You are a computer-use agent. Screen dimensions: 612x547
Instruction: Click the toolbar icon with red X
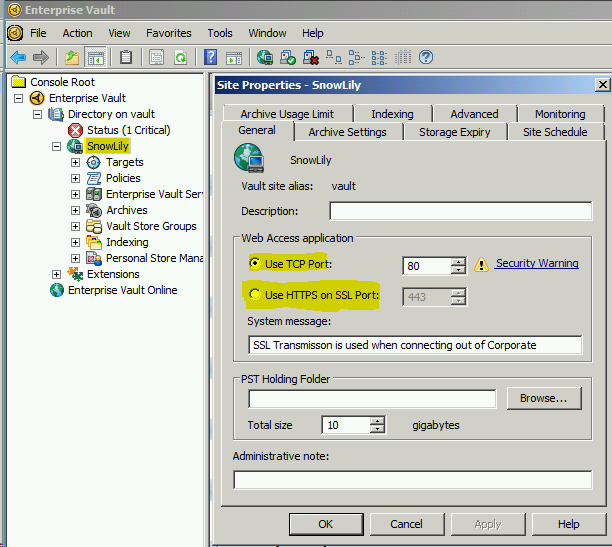tap(311, 57)
